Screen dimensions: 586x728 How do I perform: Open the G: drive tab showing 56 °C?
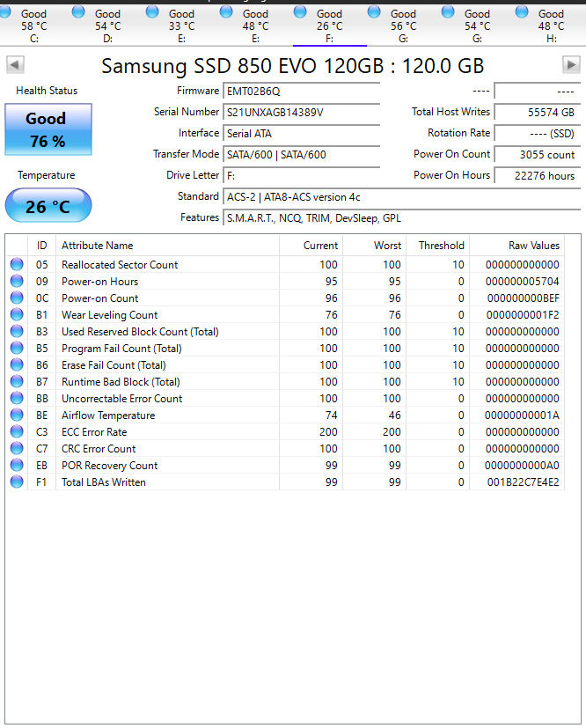click(403, 26)
